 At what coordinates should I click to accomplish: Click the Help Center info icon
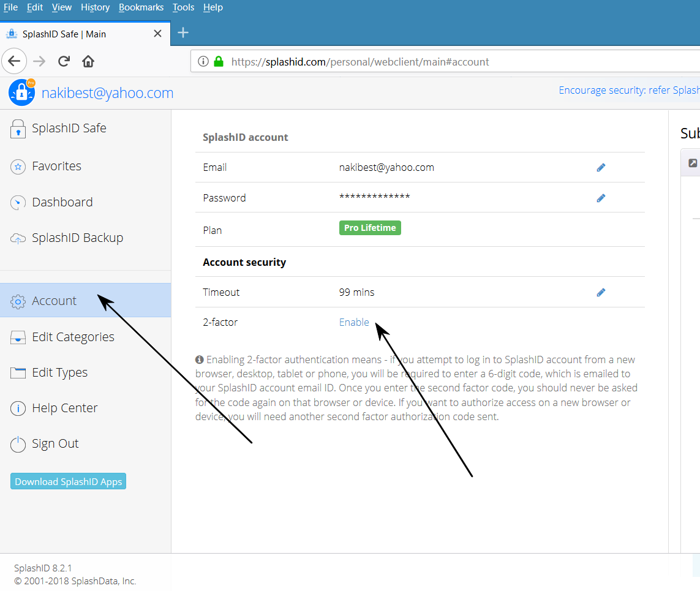(x=18, y=408)
